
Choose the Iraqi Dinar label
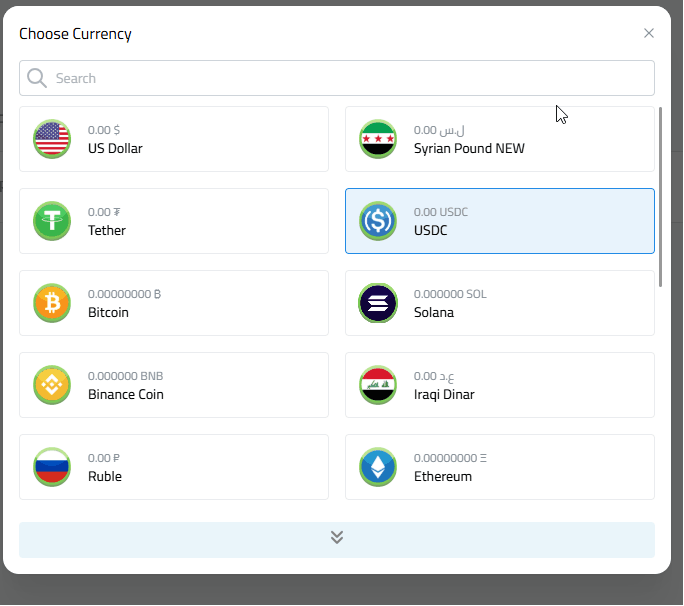coord(444,394)
